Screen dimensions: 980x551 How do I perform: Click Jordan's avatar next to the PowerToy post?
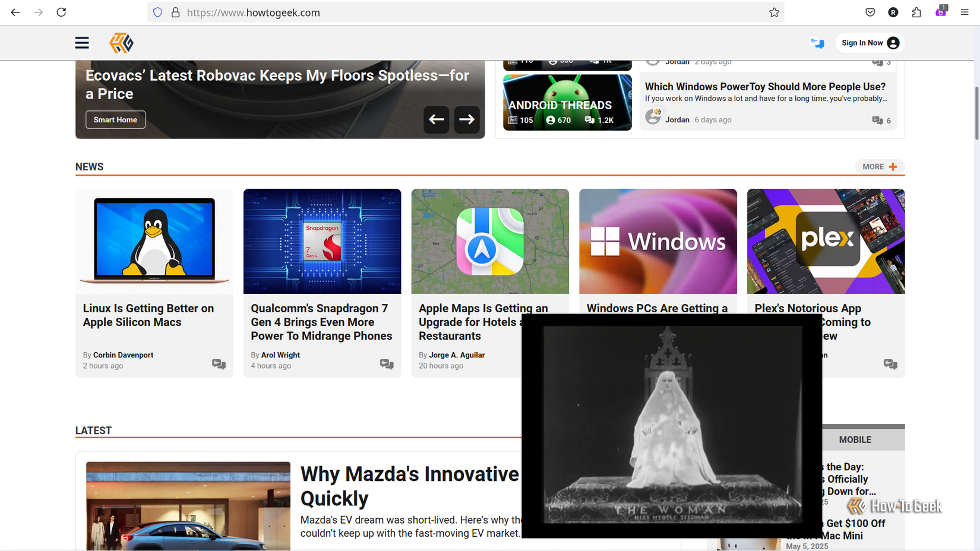click(653, 116)
